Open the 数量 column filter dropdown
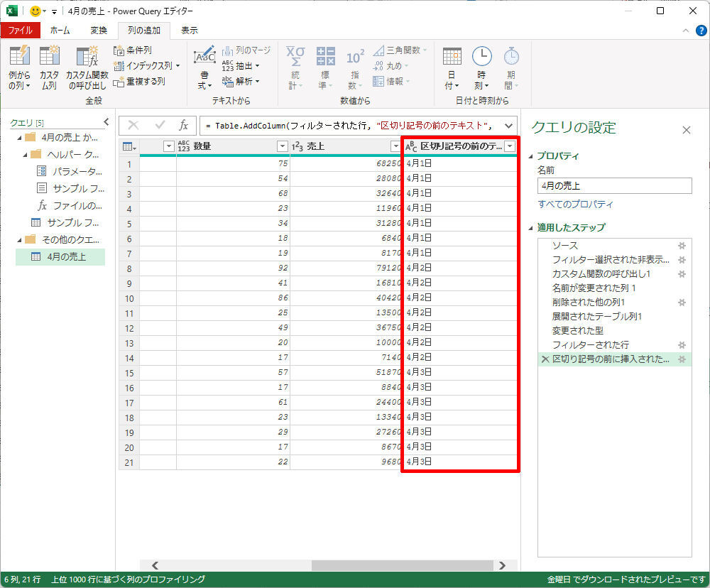Viewport: 710px width, 588px height. coord(282,146)
